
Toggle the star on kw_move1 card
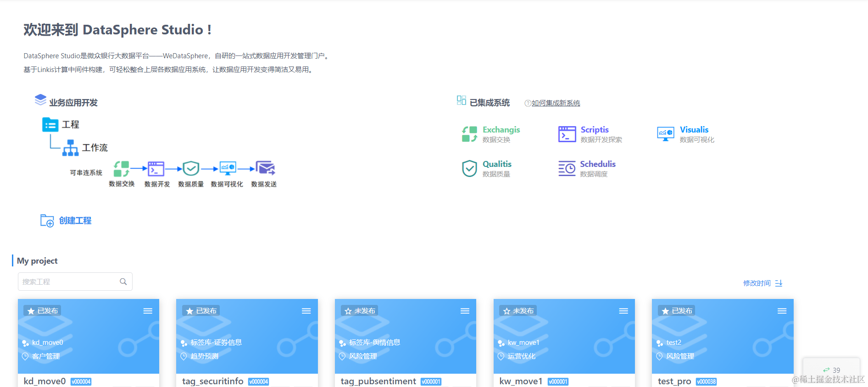pyautogui.click(x=506, y=311)
